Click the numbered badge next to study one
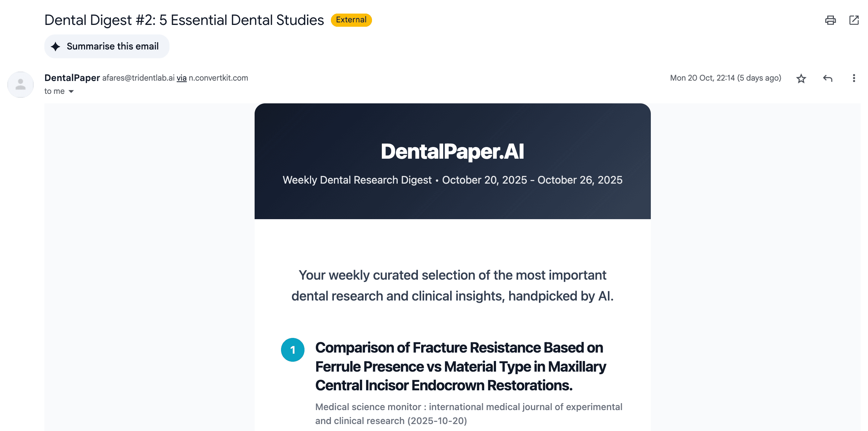 292,350
